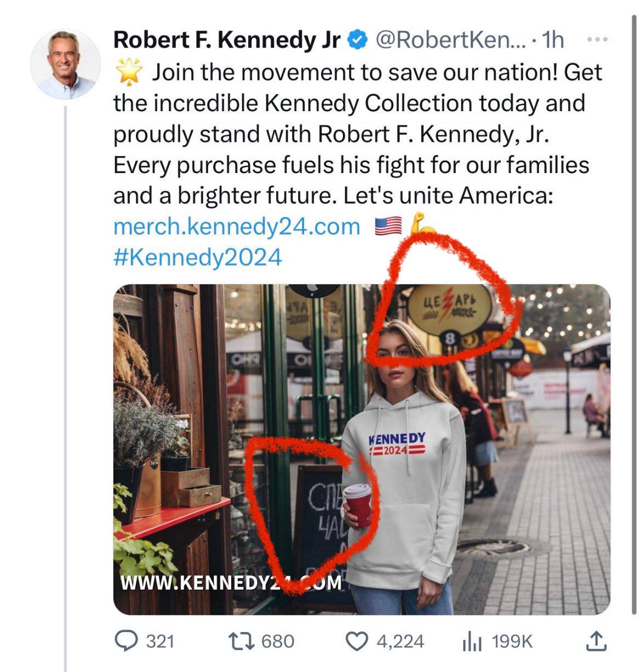Click the 680 retweets count
Image resolution: width=641 pixels, height=672 pixels.
tap(278, 641)
